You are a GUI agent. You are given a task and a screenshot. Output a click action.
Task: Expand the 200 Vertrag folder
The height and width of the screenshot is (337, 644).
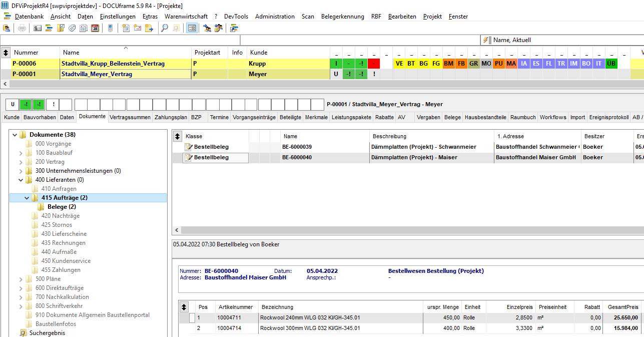(x=21, y=162)
